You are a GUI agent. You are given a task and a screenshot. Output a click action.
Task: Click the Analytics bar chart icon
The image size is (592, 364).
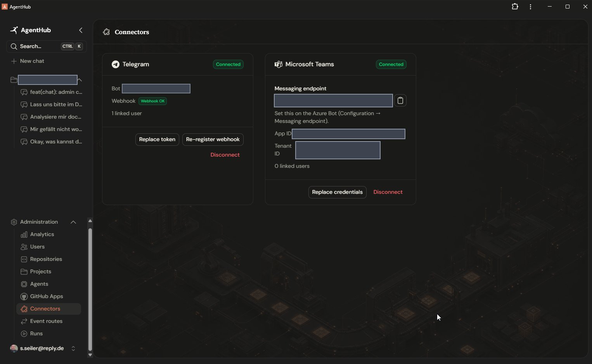24,235
